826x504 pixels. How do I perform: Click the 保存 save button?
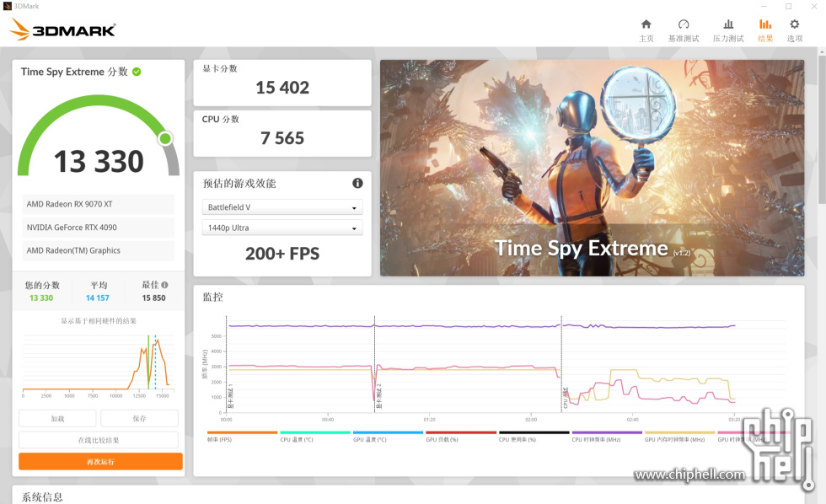[x=140, y=419]
